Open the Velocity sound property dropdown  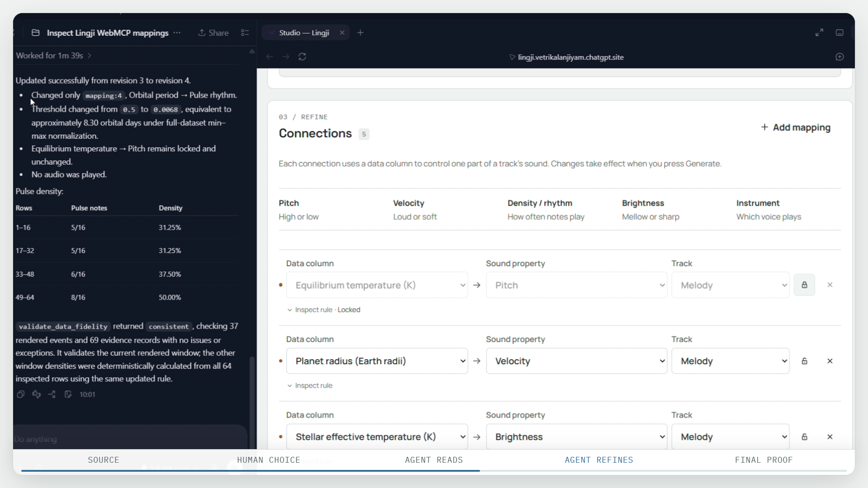[576, 361]
